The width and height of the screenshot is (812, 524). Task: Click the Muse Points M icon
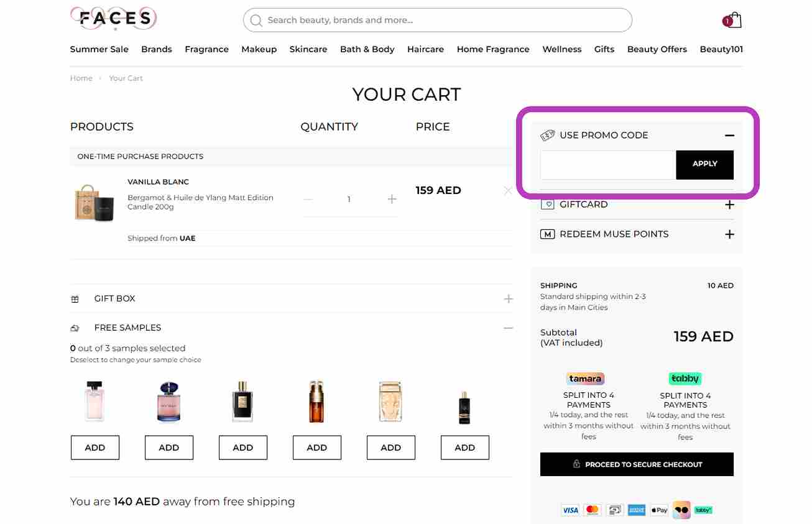[x=548, y=234]
